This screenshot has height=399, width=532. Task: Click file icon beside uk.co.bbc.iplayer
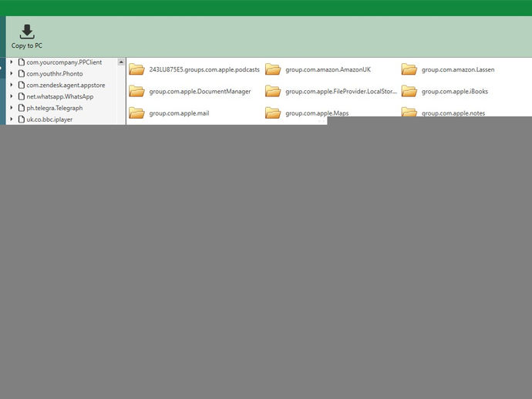click(x=22, y=119)
